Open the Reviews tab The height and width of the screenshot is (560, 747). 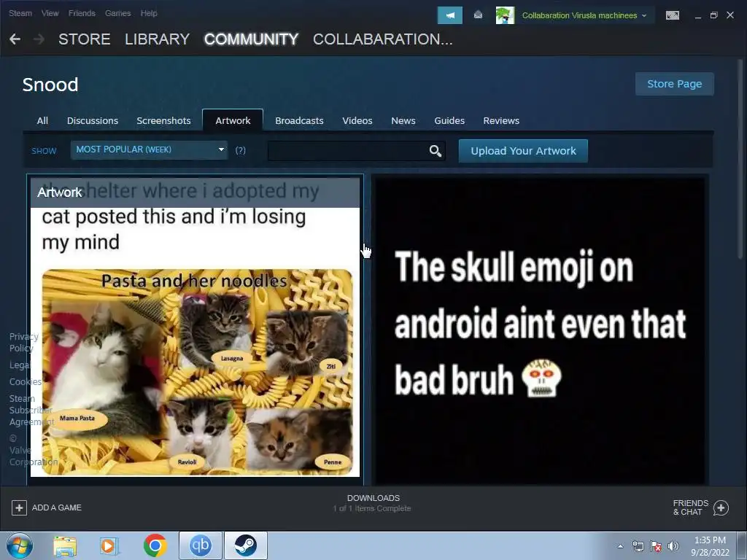point(501,120)
